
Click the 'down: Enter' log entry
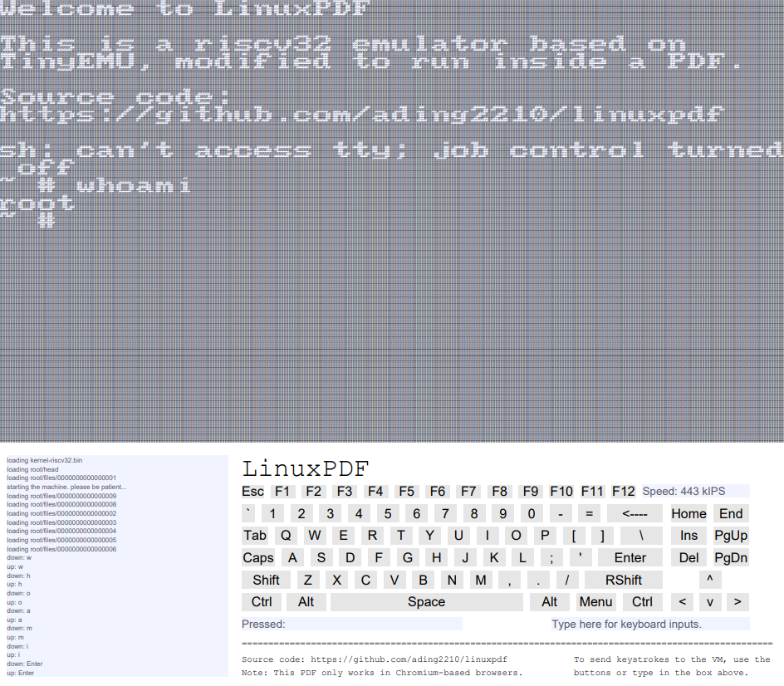(x=25, y=664)
